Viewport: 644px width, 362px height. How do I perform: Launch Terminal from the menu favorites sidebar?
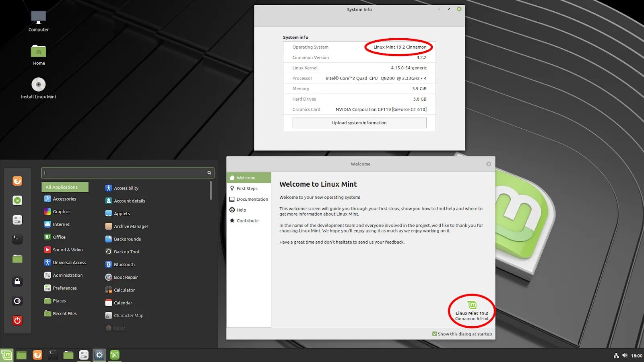pyautogui.click(x=17, y=239)
